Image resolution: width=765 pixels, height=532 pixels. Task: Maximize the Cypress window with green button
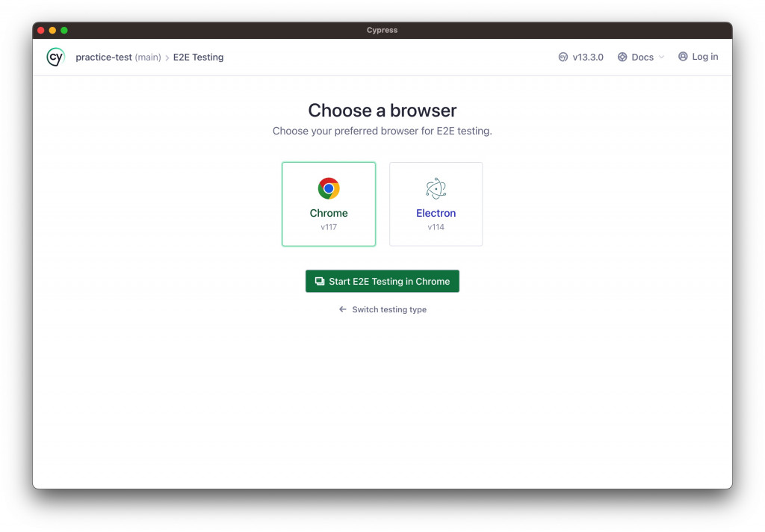[64, 30]
